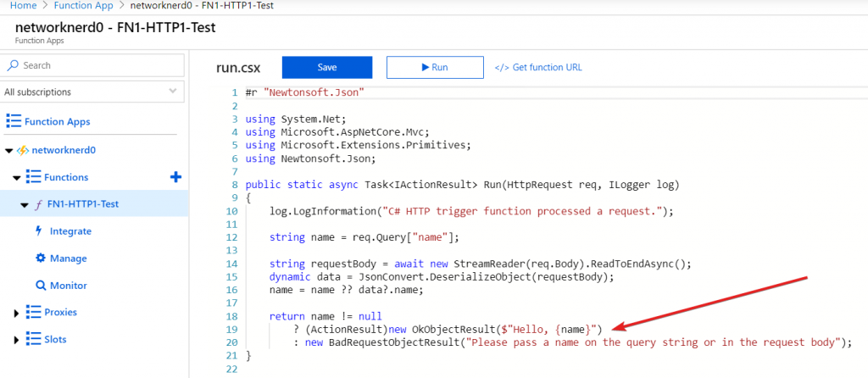The height and width of the screenshot is (378, 868).
Task: Click Get function URL link
Action: click(x=538, y=68)
